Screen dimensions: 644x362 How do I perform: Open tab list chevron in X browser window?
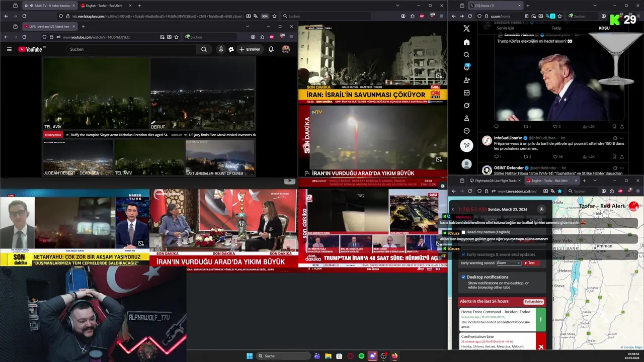pyautogui.click(x=595, y=6)
